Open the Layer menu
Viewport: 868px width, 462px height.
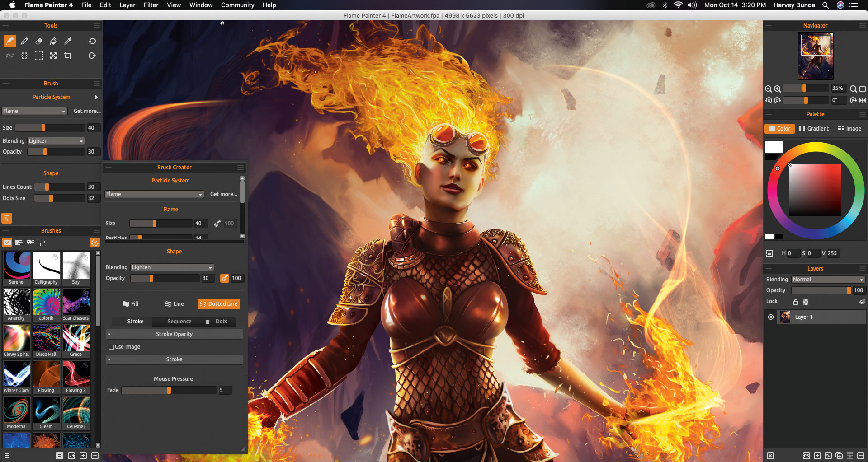coord(127,5)
